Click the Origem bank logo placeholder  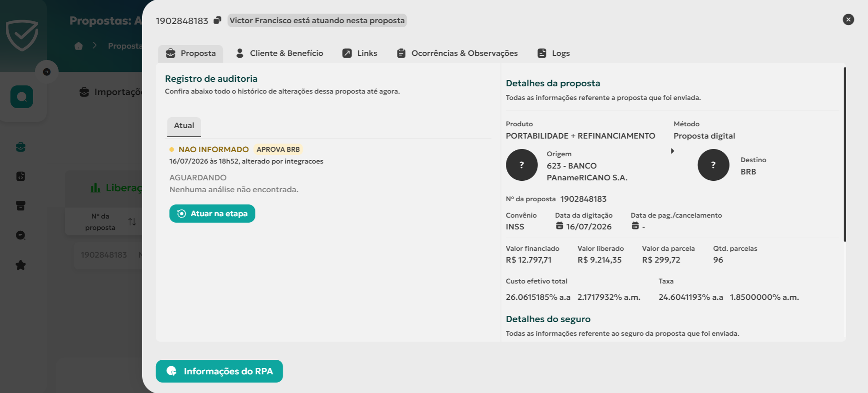(522, 165)
